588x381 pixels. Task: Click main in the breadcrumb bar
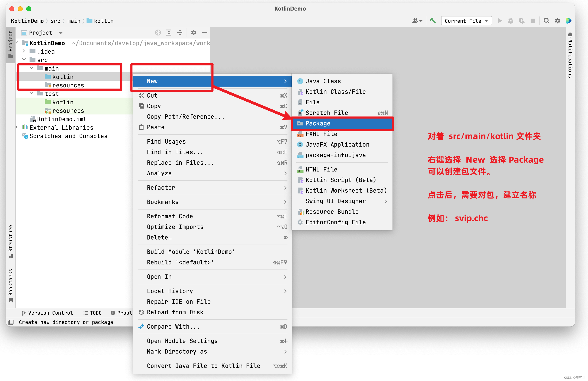74,21
